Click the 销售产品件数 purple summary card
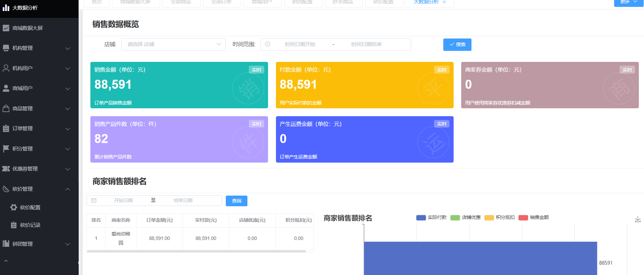This screenshot has width=644, height=275. 179,139
